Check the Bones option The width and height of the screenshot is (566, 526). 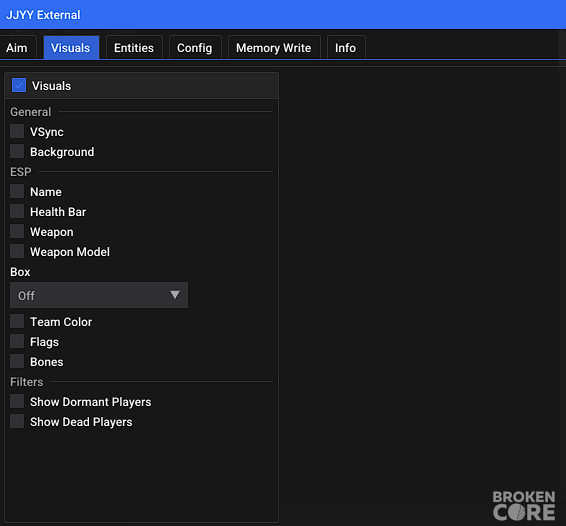17,361
